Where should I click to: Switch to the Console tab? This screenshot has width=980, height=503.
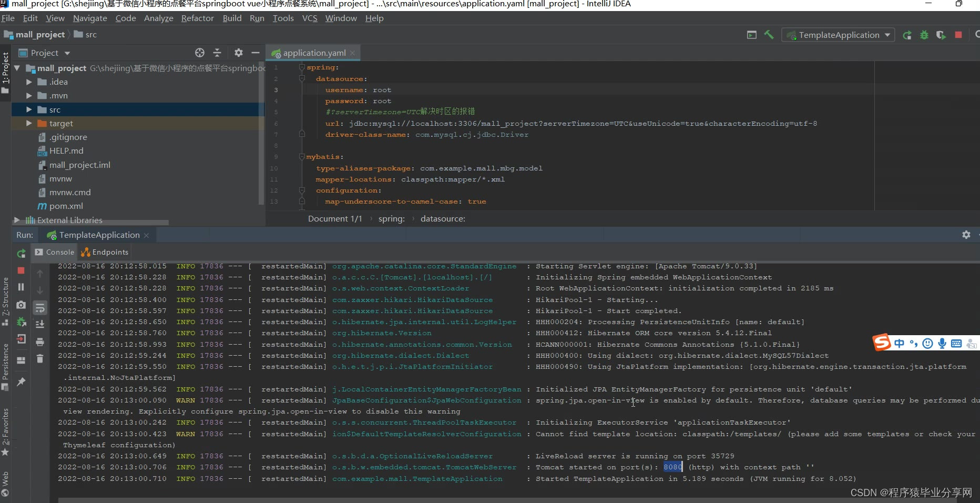[55, 252]
